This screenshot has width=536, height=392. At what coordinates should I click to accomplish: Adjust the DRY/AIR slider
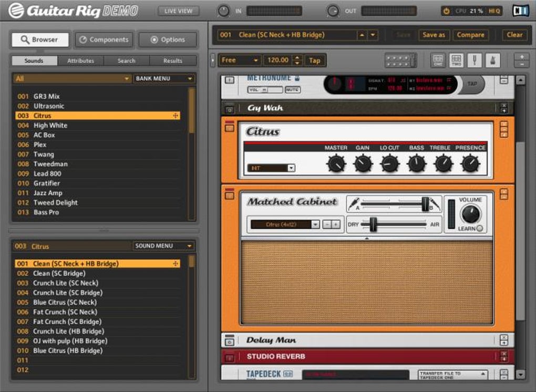click(x=373, y=224)
